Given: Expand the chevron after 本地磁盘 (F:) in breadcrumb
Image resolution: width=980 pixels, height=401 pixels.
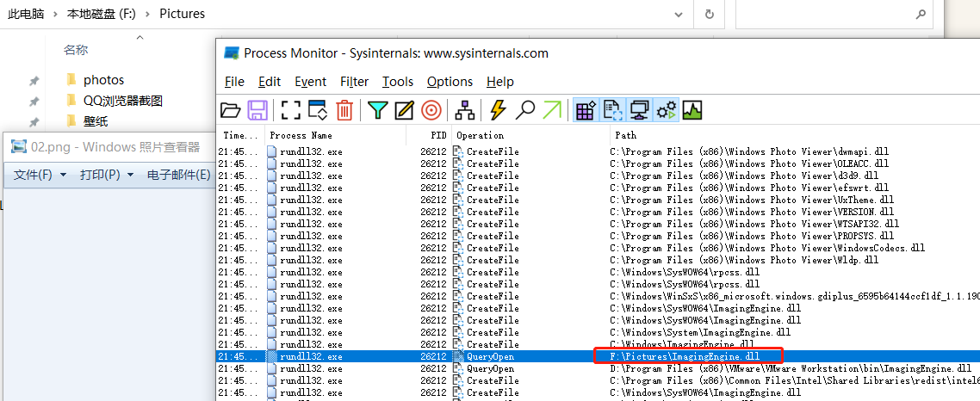Looking at the screenshot, I should 147,14.
